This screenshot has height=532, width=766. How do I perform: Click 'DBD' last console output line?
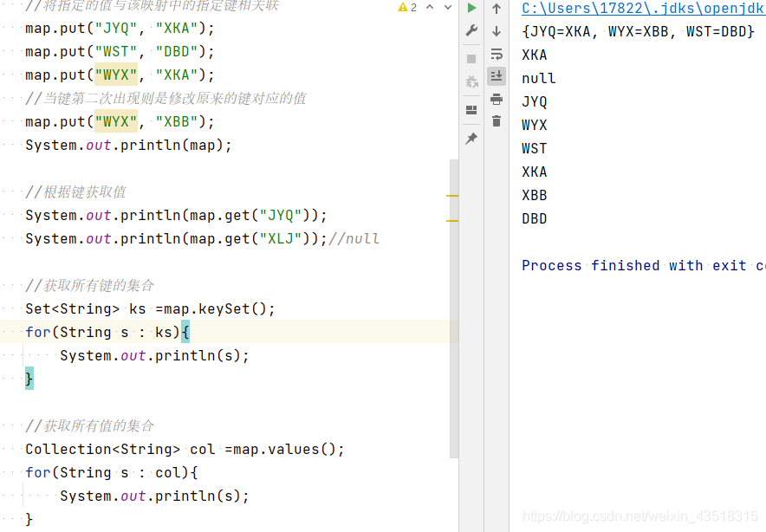point(535,219)
